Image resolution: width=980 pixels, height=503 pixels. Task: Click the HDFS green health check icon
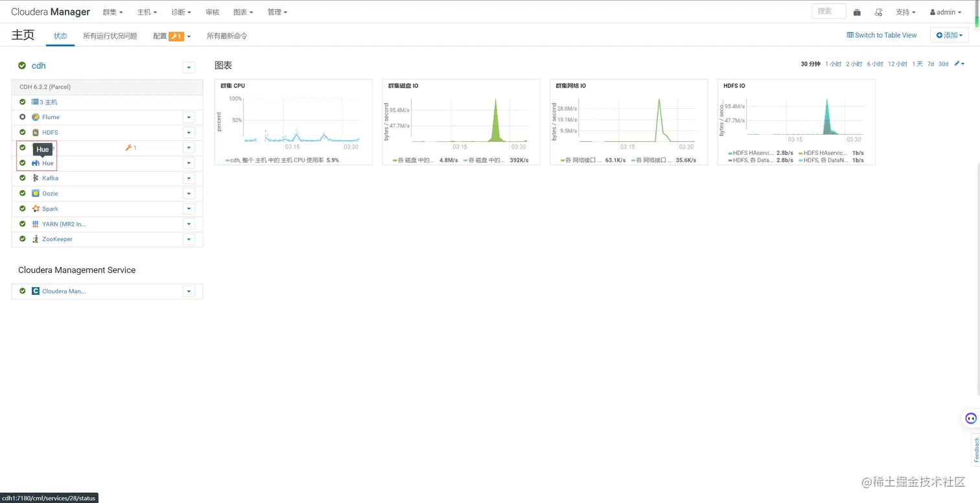(23, 132)
